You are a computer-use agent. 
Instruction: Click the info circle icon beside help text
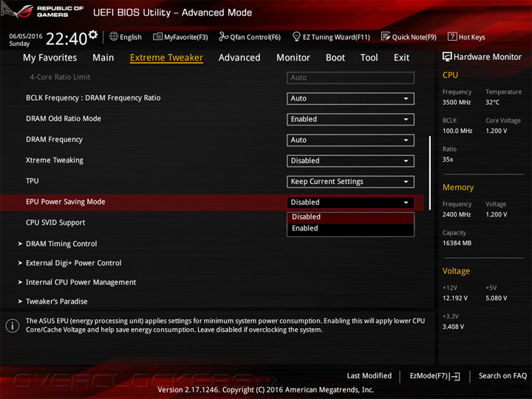point(13,326)
